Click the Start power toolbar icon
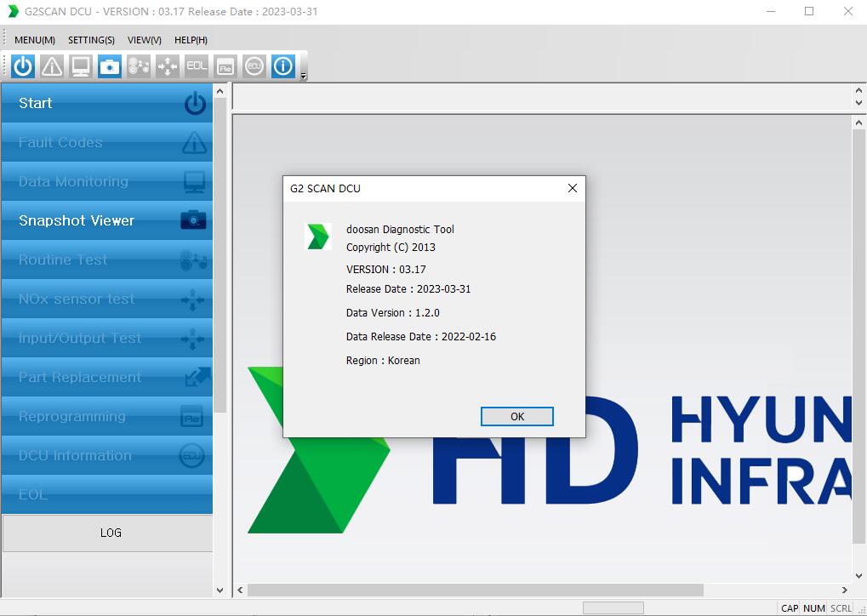The height and width of the screenshot is (616, 867). point(23,66)
